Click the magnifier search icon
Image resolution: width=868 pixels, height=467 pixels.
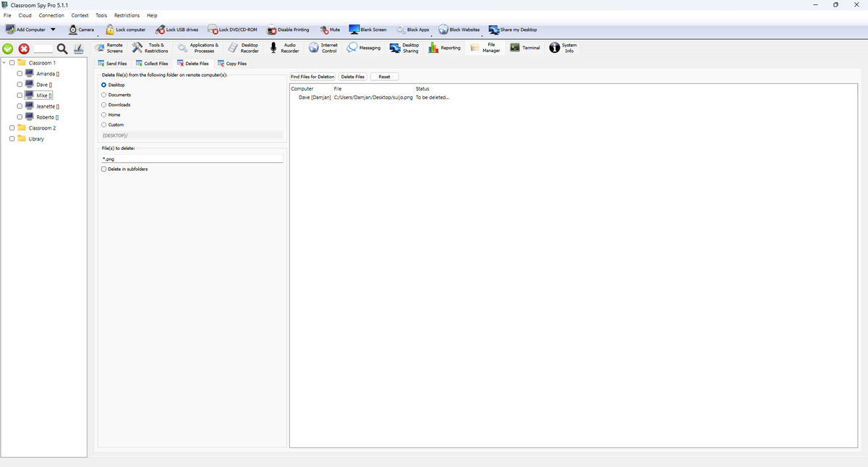tap(62, 49)
